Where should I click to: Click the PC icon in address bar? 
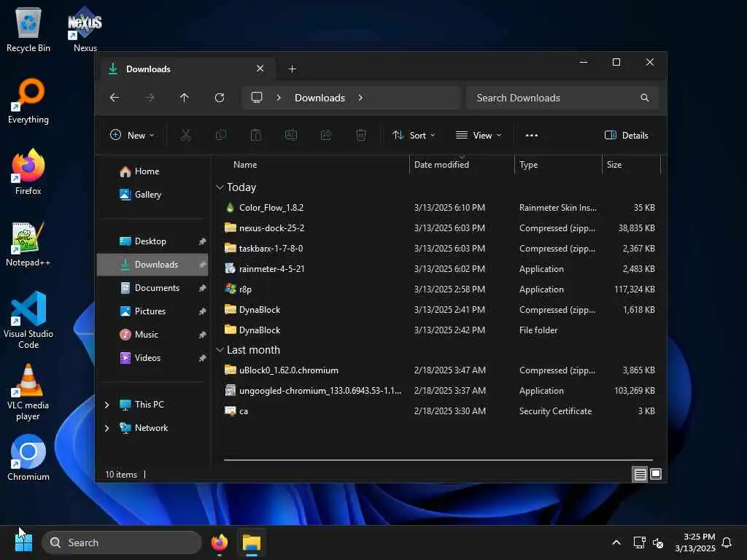[257, 98]
